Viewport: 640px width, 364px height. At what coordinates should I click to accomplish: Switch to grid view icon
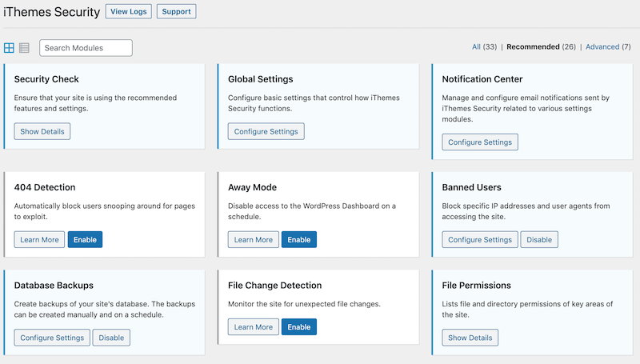(x=9, y=48)
